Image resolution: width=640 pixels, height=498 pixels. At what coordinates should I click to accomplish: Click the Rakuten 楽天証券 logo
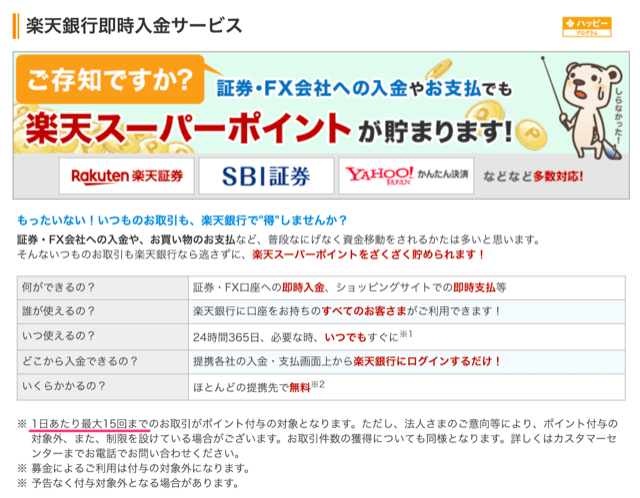point(127,176)
